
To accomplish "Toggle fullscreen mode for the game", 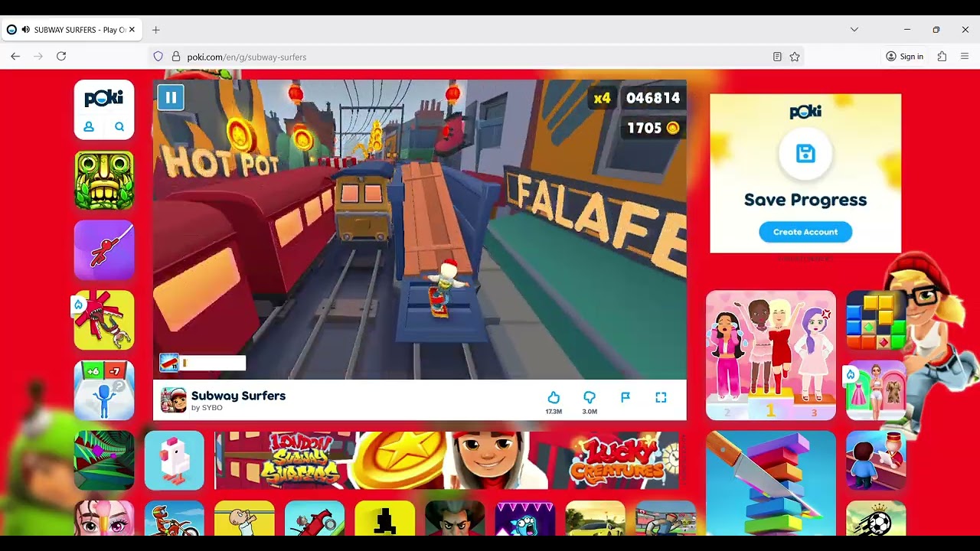I will coord(661,397).
